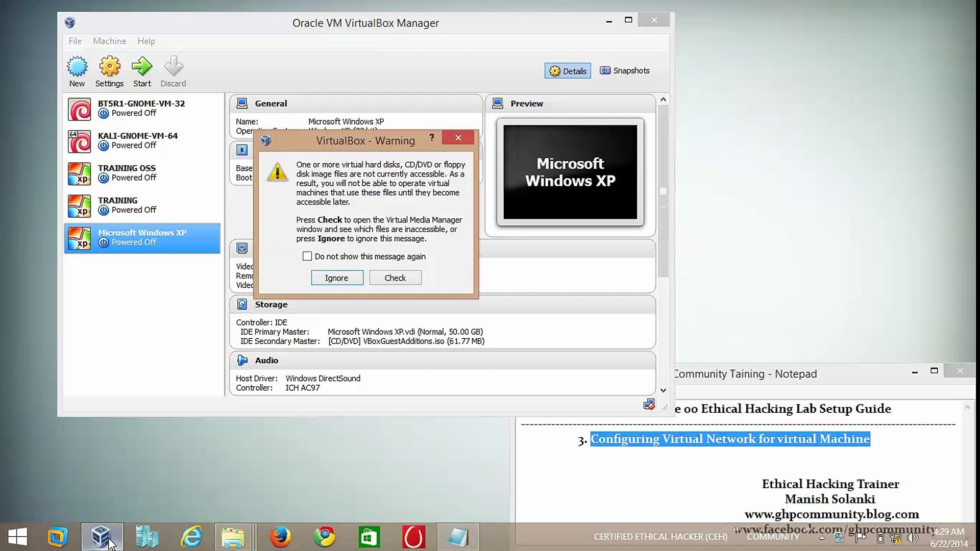The height and width of the screenshot is (551, 980).
Task: Launch Firefox from the taskbar
Action: point(280,537)
